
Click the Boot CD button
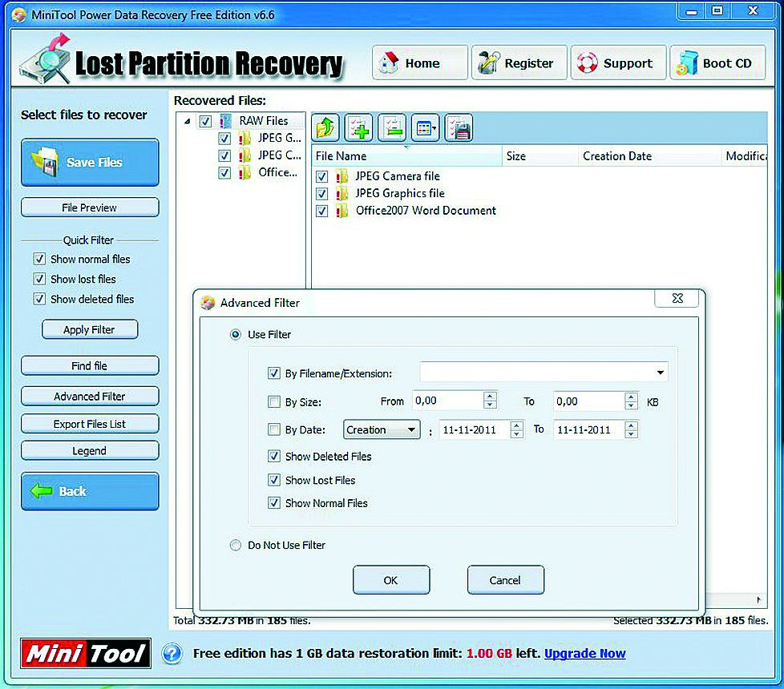point(717,63)
